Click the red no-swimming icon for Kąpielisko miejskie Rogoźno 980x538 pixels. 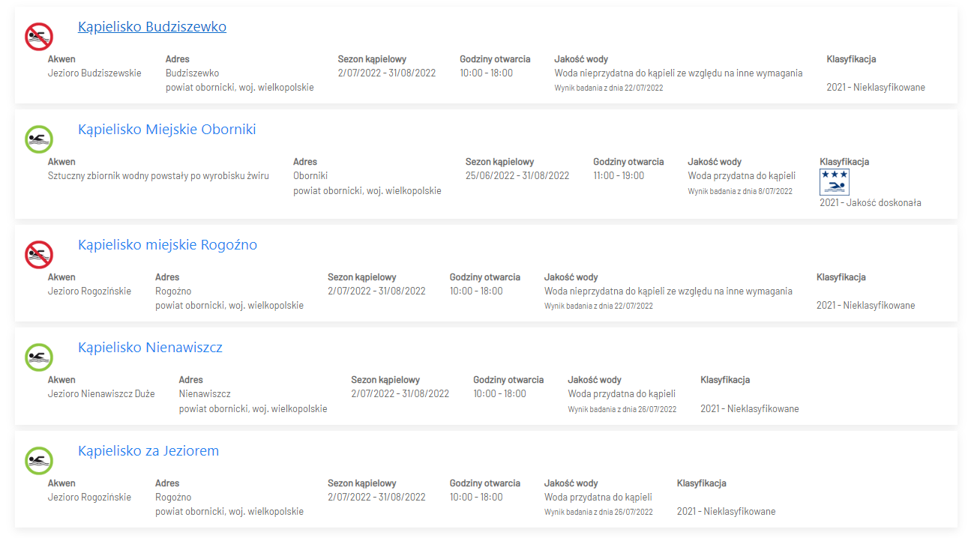tap(38, 254)
